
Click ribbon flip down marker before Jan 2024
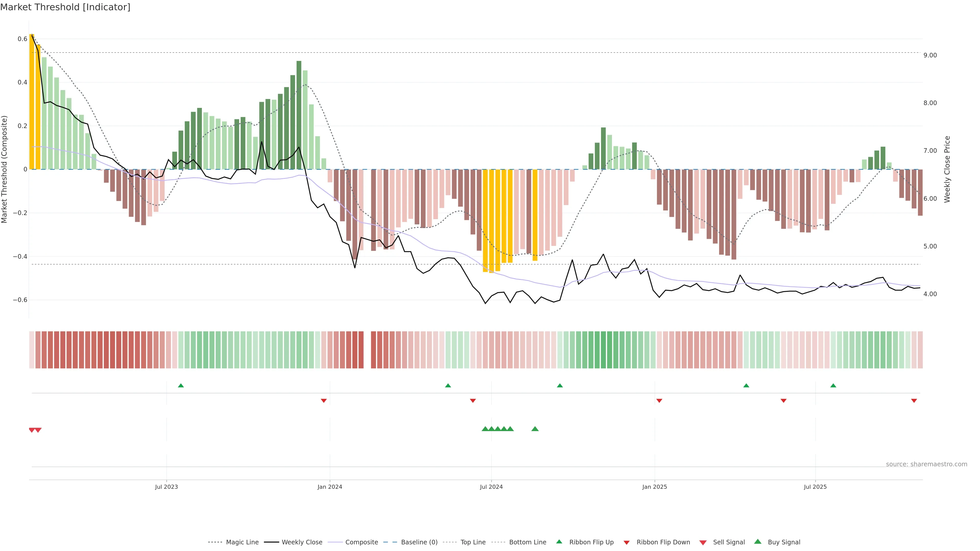tap(324, 400)
